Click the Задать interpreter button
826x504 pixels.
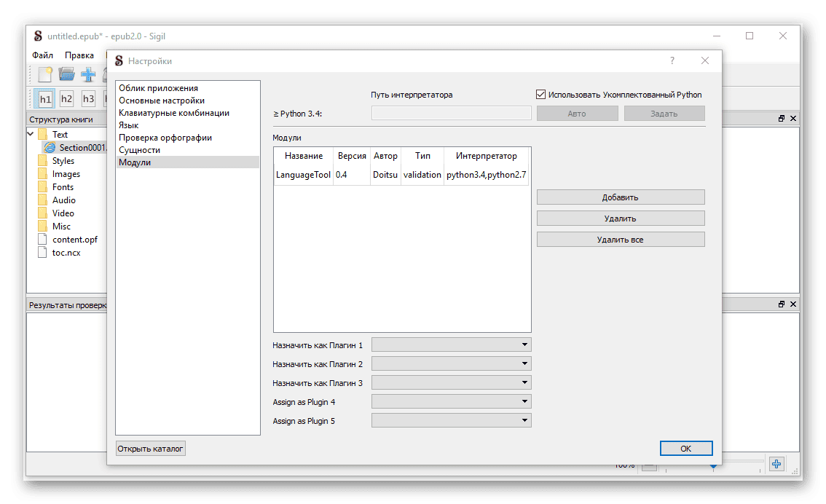[x=664, y=113]
